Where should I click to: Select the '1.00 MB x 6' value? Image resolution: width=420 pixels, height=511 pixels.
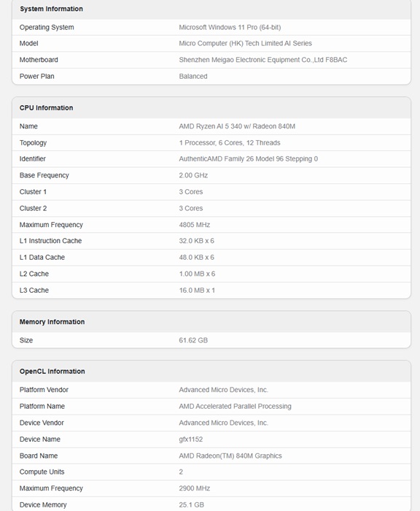coord(197,274)
